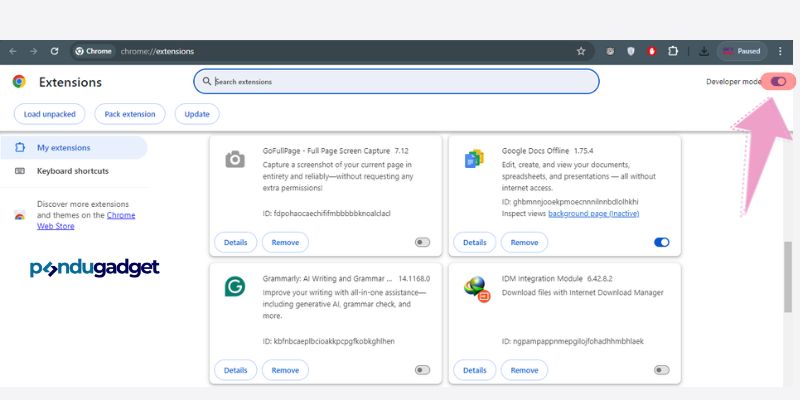
Task: Open the Downloads icon in the toolbar
Action: (x=704, y=51)
